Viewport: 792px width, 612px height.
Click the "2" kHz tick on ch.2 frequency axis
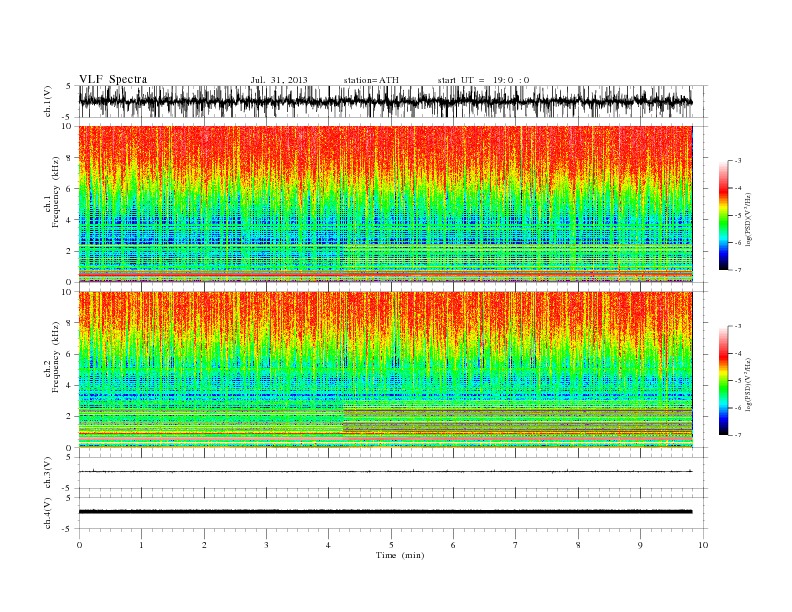tap(70, 417)
